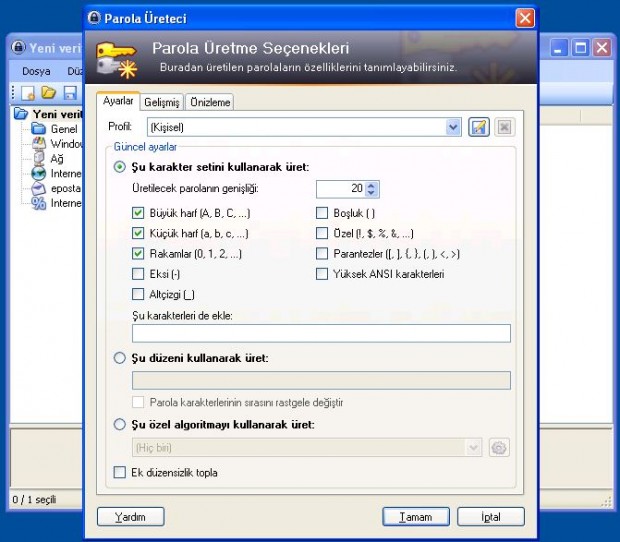Click the password length field showing 20
This screenshot has height=542, width=620.
coord(341,189)
